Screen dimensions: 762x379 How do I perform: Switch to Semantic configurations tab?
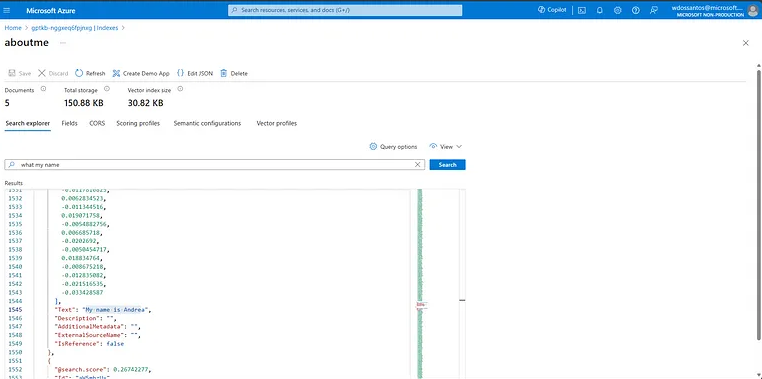coord(208,123)
